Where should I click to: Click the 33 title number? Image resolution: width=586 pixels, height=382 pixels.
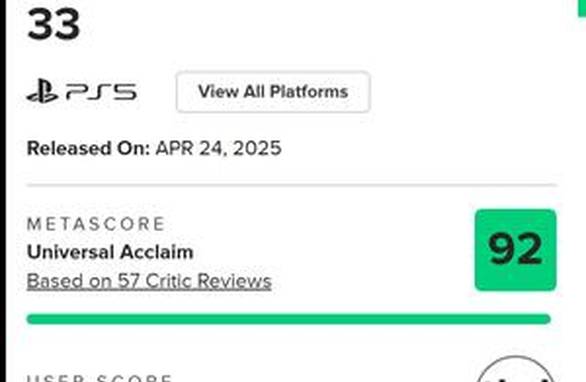(x=54, y=25)
